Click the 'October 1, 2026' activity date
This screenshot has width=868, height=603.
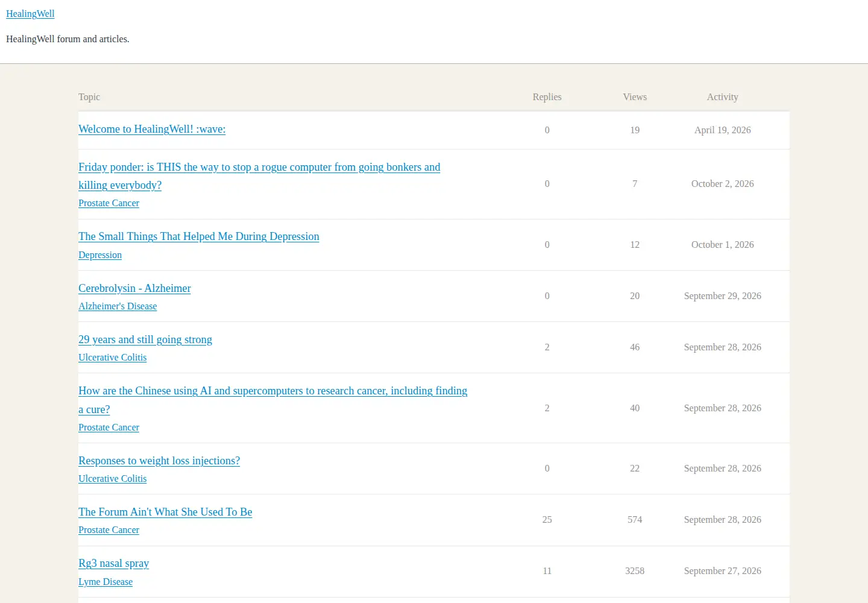click(x=723, y=245)
